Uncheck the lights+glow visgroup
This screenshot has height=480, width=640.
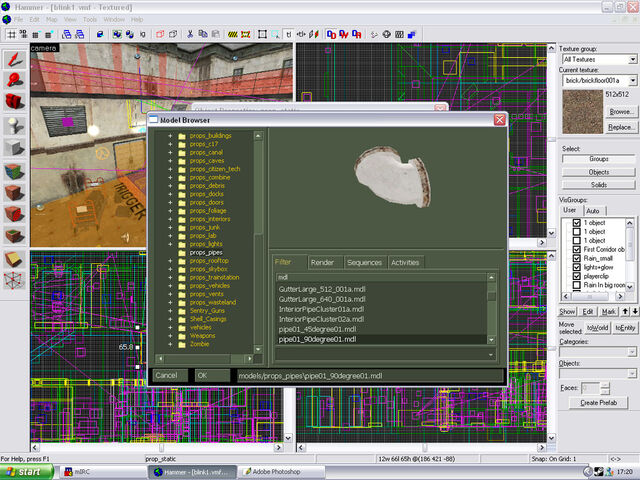(577, 267)
